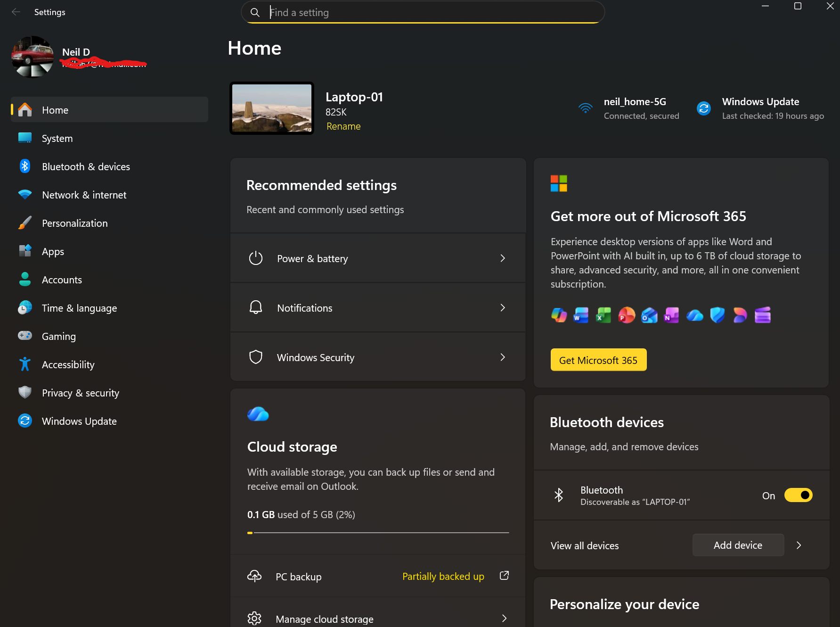The width and height of the screenshot is (840, 627).
Task: Click the Word icon in Microsoft 365 card
Action: click(x=581, y=315)
